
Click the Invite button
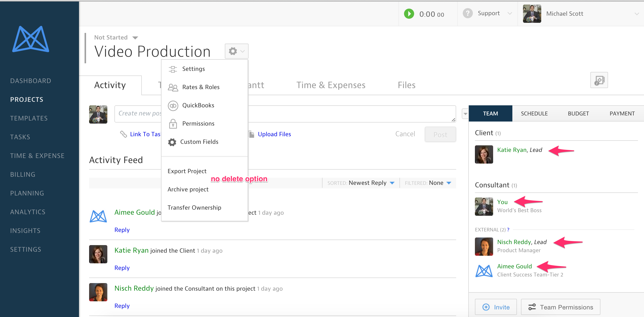point(496,307)
